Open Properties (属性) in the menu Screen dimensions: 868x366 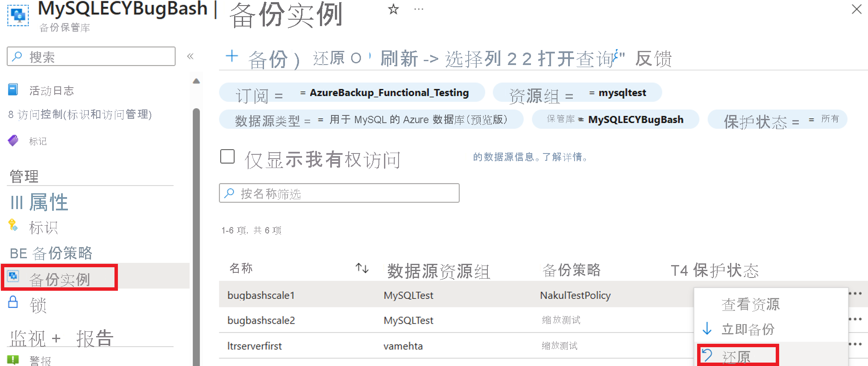pos(48,202)
